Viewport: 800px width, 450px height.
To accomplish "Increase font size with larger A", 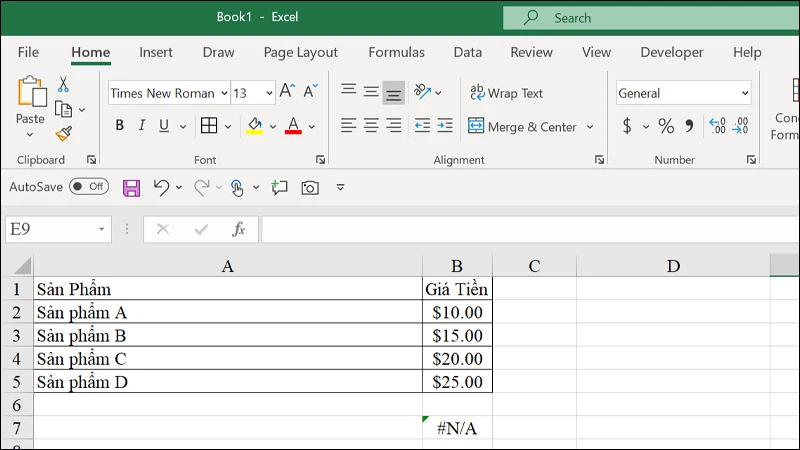I will (x=287, y=91).
